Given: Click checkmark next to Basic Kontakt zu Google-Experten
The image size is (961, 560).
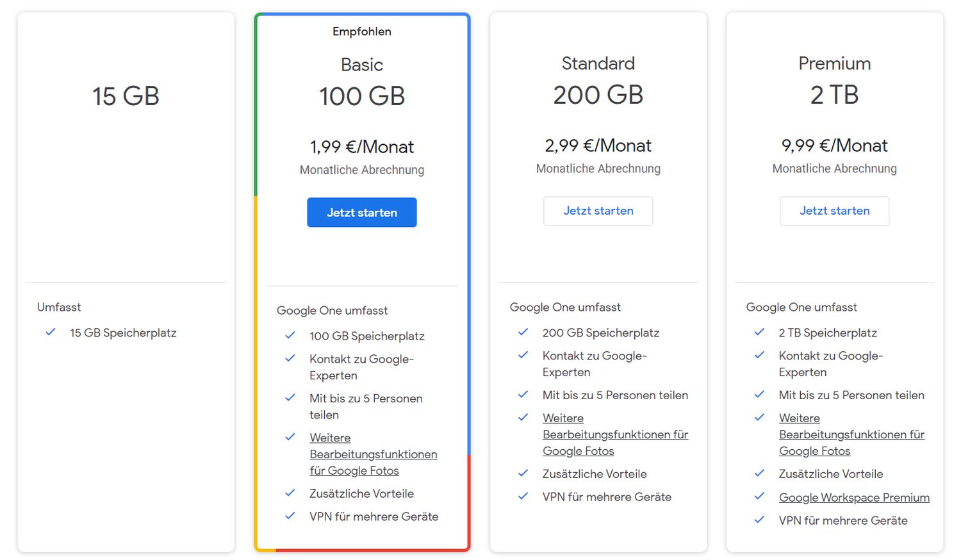Looking at the screenshot, I should [290, 359].
